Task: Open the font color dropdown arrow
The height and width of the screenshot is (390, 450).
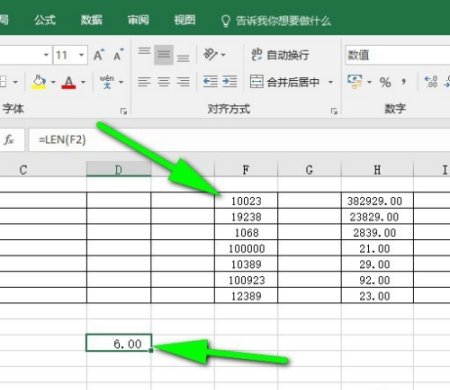Action: 83,82
